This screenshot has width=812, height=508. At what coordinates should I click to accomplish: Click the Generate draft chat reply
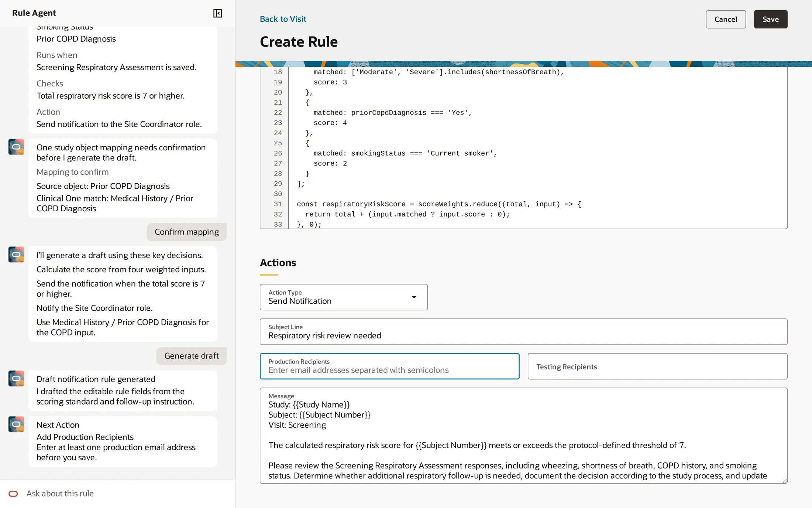point(192,356)
